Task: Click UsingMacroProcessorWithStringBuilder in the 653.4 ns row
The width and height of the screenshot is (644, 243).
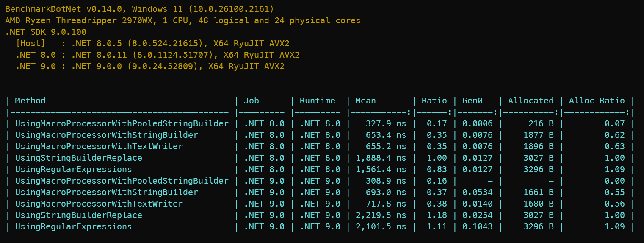Action: 107,135
